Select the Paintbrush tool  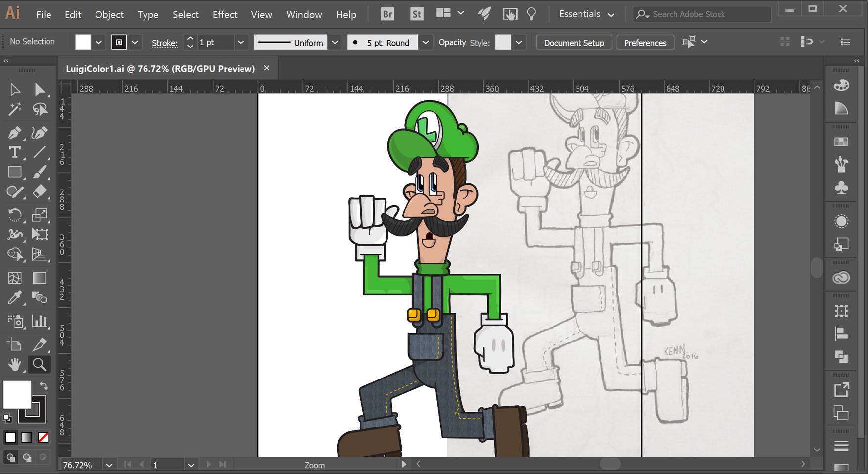(x=40, y=172)
